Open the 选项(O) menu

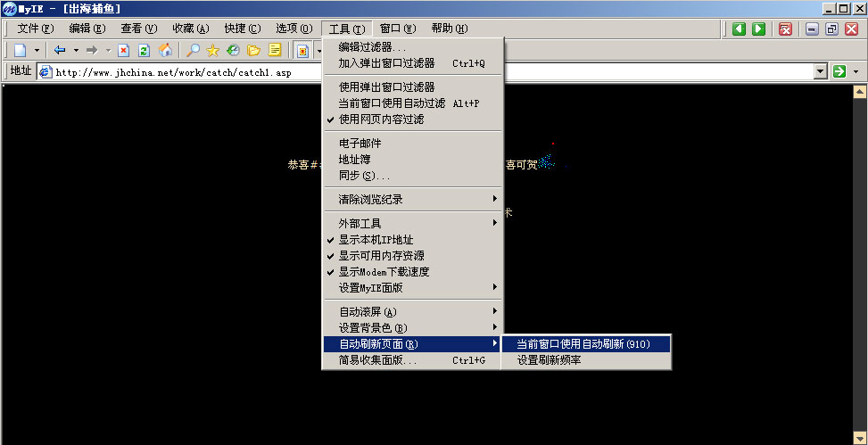point(294,29)
